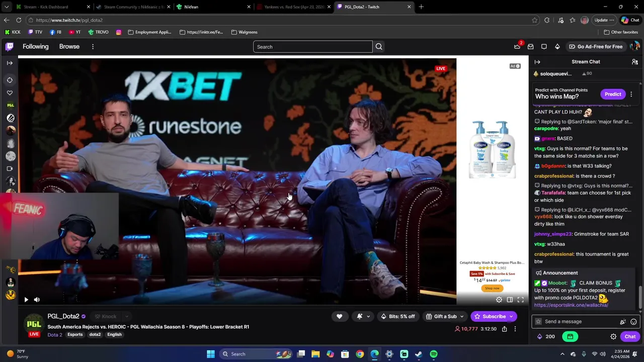644x362 pixels.
Task: Open the Twitch user avatar menu
Action: coord(634,46)
